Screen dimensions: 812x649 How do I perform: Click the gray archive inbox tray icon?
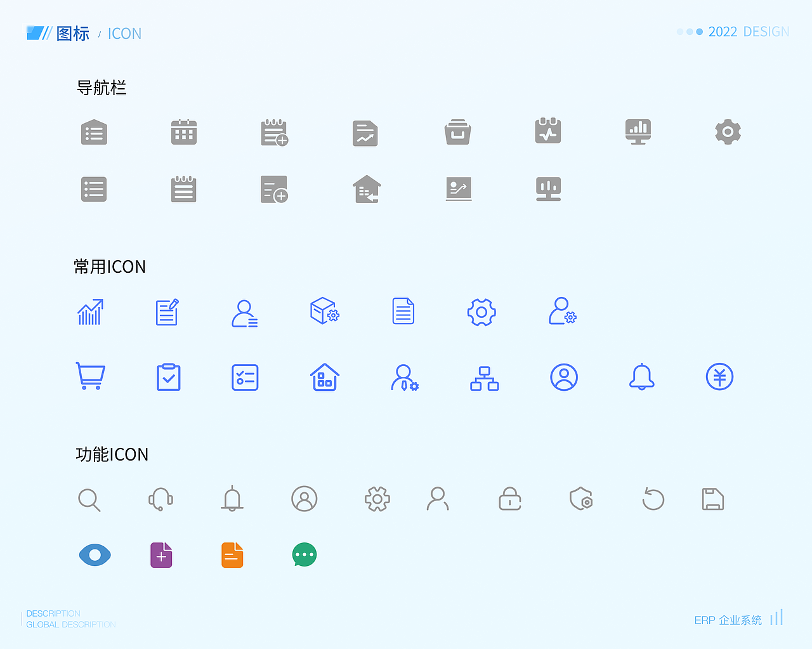457,132
